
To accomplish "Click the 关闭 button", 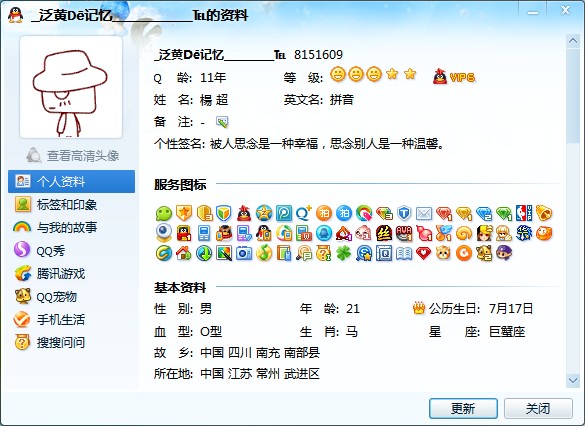I will [538, 408].
